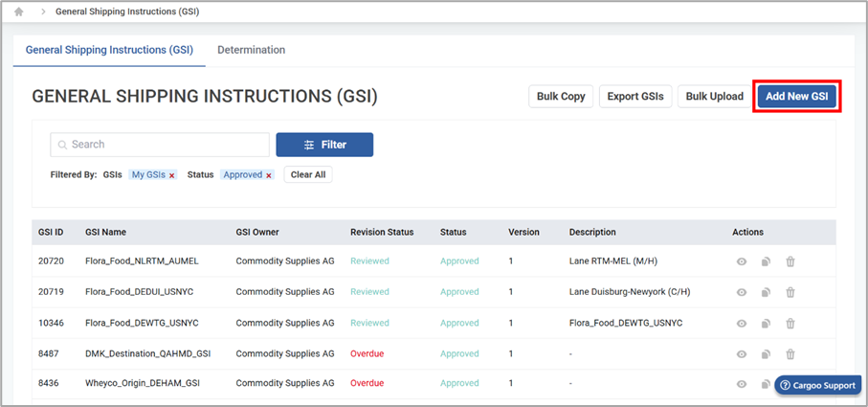
Task: View GSI 10346 with eye icon
Action: pyautogui.click(x=742, y=324)
